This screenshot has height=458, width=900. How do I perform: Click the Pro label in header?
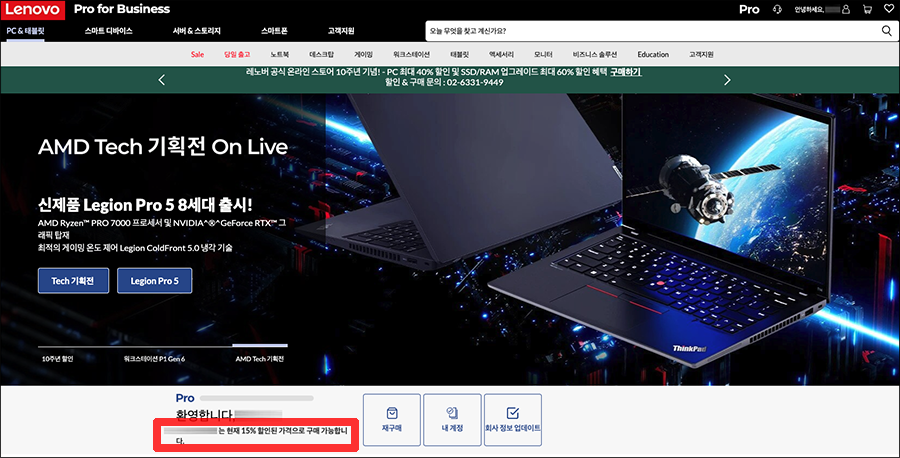click(749, 10)
